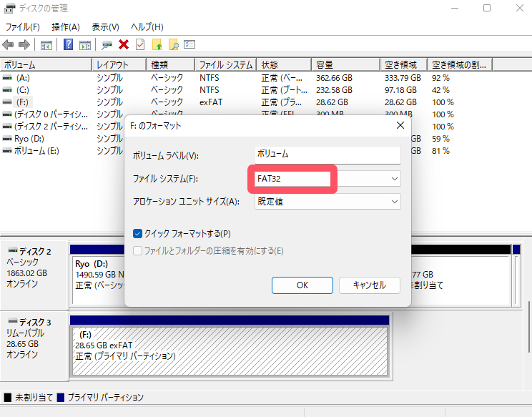Open the ファイル(F) menu

point(23,26)
